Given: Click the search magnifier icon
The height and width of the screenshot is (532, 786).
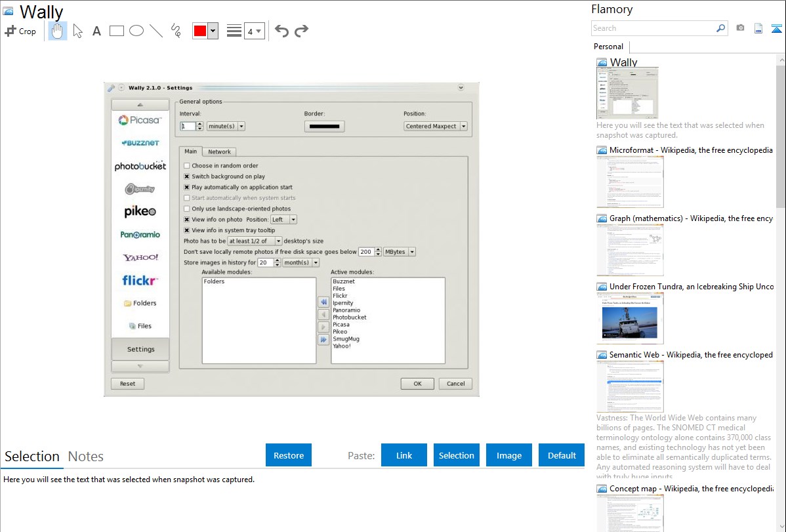Looking at the screenshot, I should pos(721,28).
